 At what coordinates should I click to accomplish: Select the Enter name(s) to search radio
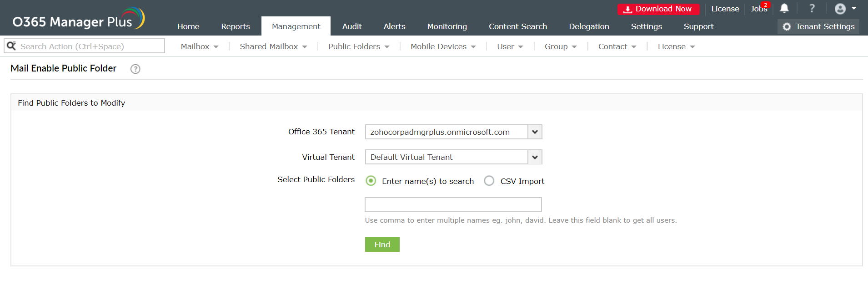pos(371,181)
